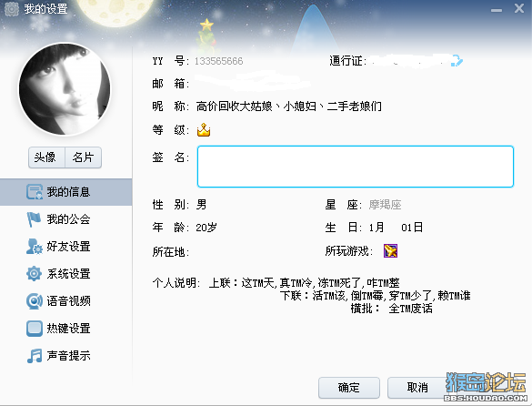Click the system settings gear icon
Screen dimensions: 532x406
[x=34, y=273]
